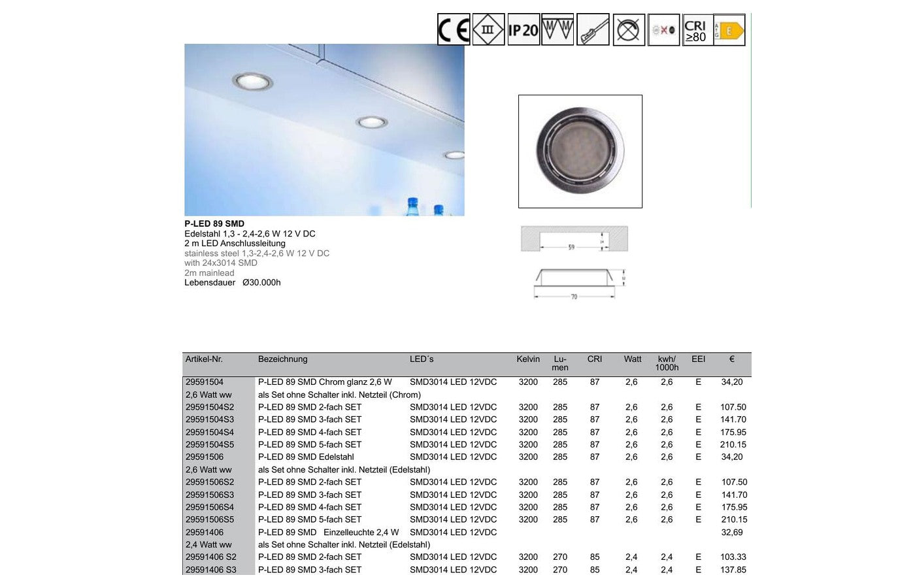
Task: Select article number 29591506S3
Action: [x=210, y=495]
